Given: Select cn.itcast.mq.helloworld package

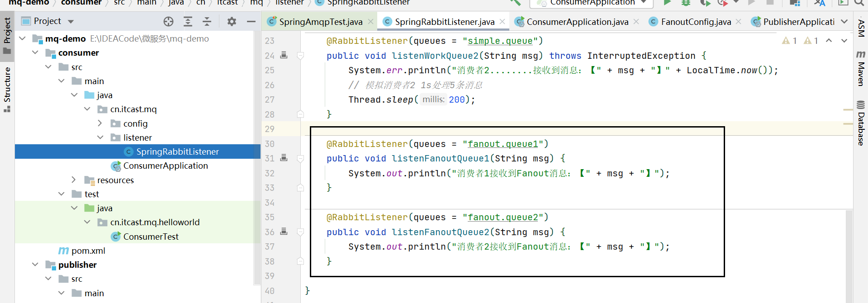Looking at the screenshot, I should click(155, 222).
